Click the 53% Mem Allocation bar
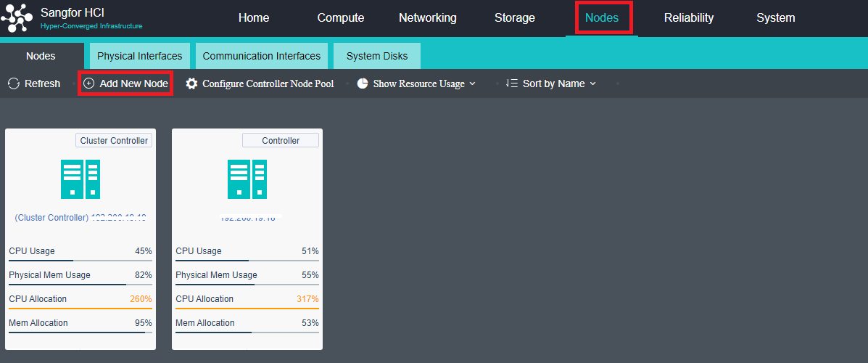The width and height of the screenshot is (868, 363). click(x=247, y=332)
